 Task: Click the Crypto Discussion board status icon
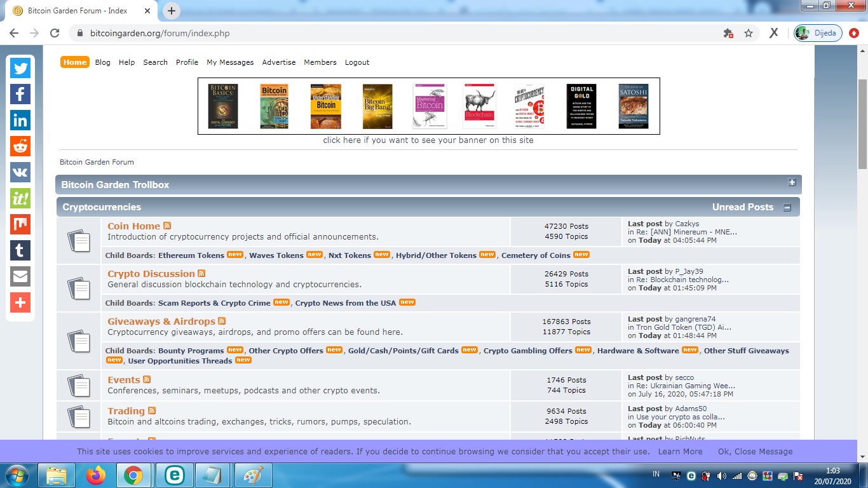79,288
